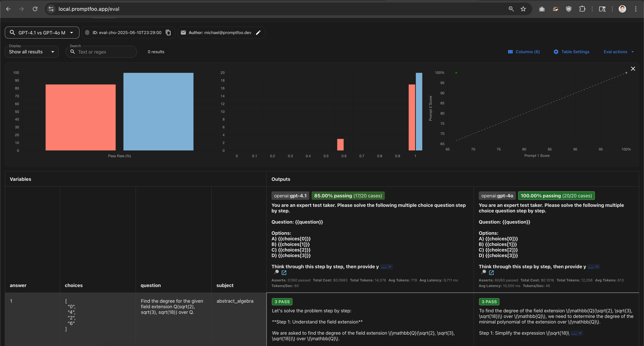Open gpt-4o prompt external link icon
The width and height of the screenshot is (644, 346).
click(491, 273)
